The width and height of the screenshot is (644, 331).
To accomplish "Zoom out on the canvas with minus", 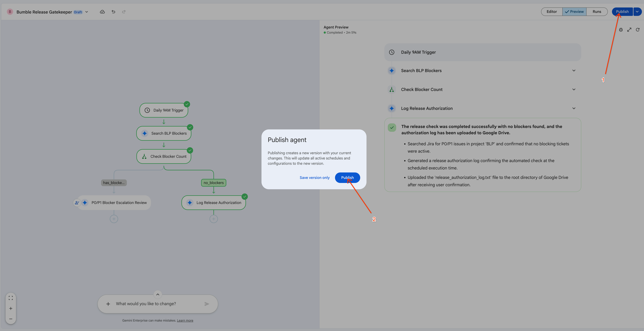I will 11,319.
